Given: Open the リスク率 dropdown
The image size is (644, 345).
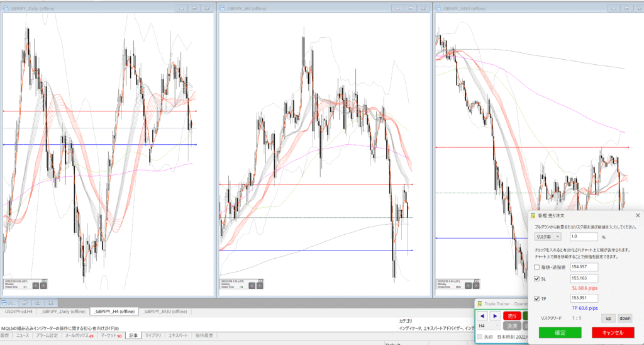Looking at the screenshot, I should [548, 237].
